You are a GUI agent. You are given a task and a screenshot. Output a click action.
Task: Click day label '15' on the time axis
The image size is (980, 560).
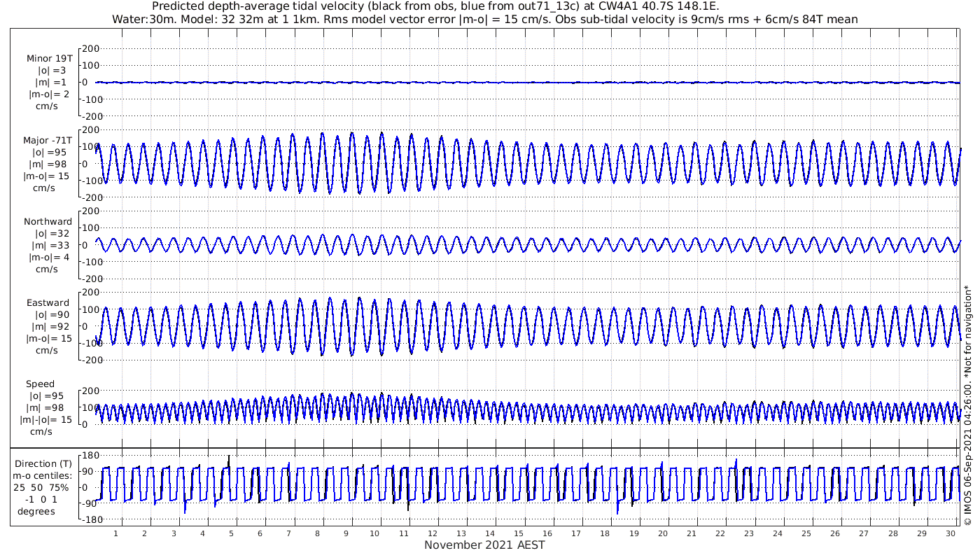pos(519,533)
